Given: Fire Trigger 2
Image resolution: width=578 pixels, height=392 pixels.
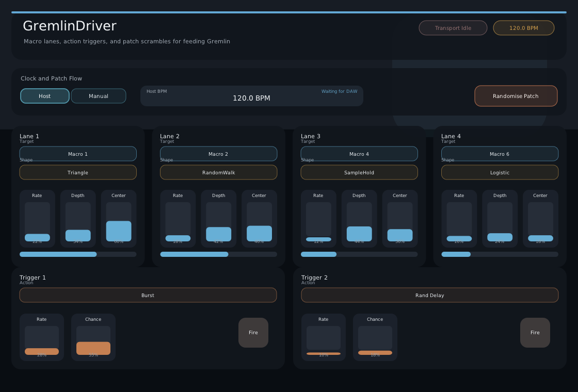Looking at the screenshot, I should [535, 332].
